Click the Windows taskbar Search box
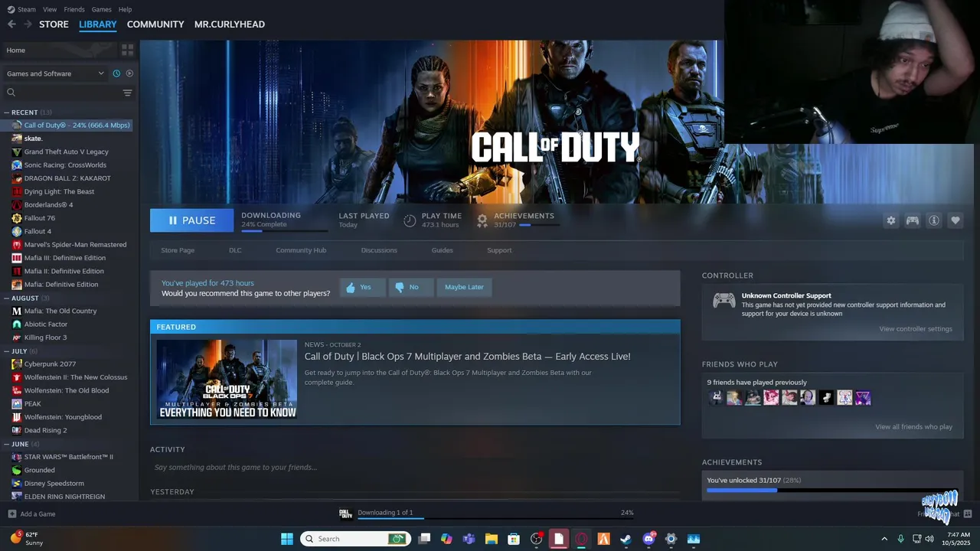The width and height of the screenshot is (980, 551). [x=356, y=539]
